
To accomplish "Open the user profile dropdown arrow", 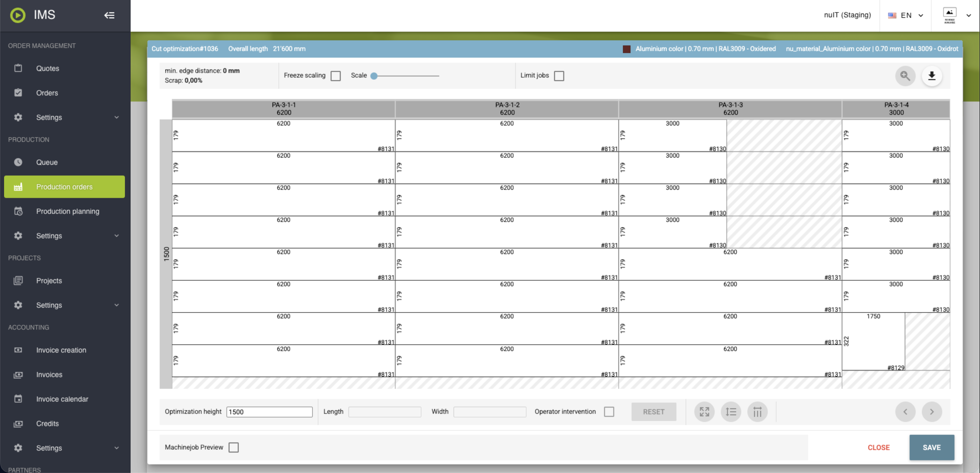I will (969, 15).
